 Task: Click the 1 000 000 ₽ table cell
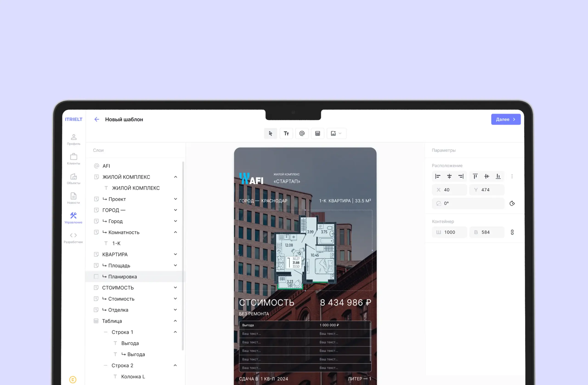click(329, 325)
